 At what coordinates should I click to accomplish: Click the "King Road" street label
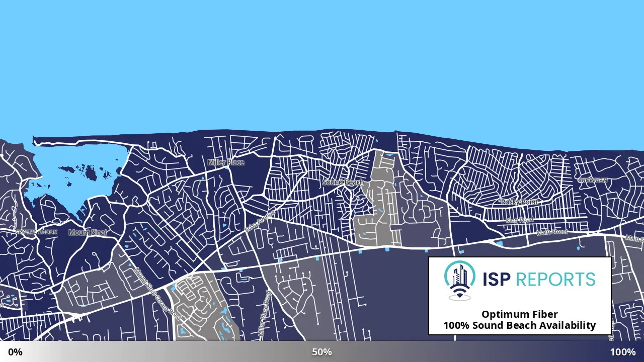[x=520, y=220]
